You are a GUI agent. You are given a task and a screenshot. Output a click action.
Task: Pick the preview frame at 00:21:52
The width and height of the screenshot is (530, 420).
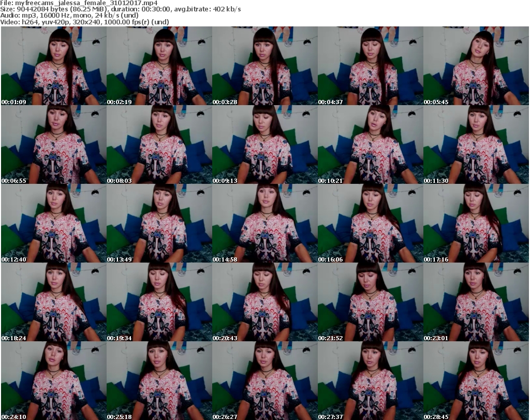(x=371, y=302)
